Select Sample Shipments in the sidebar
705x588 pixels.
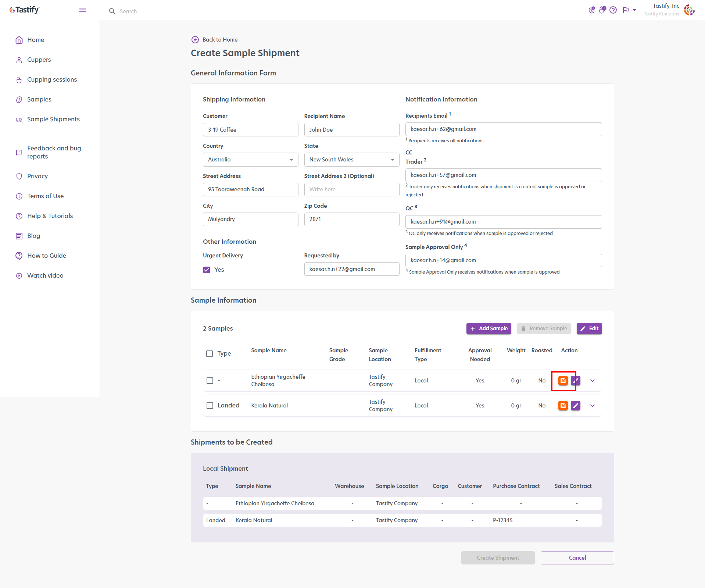(53, 119)
